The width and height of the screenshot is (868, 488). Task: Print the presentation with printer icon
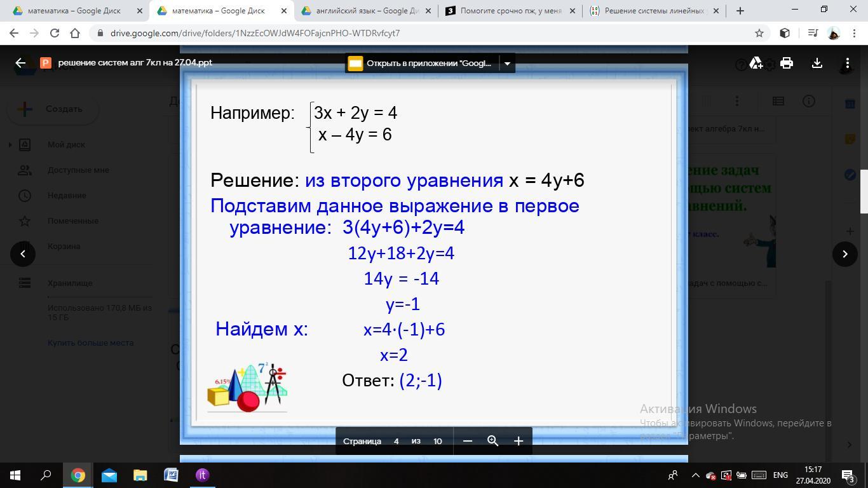tap(787, 63)
